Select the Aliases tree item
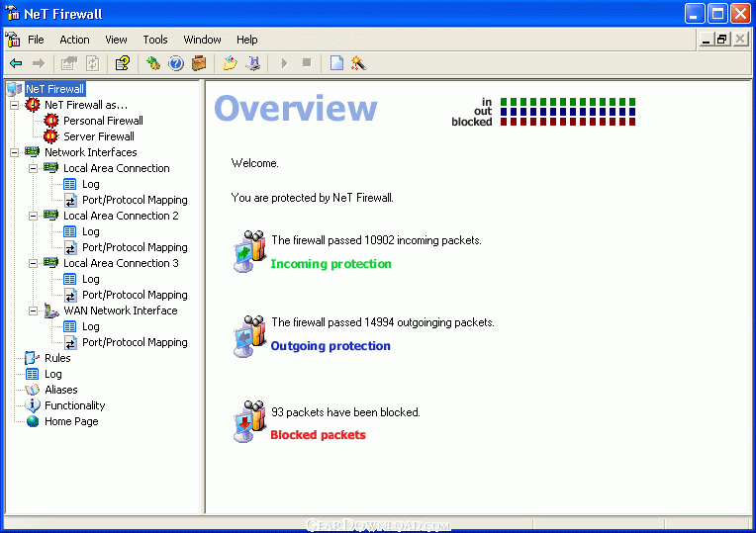Viewport: 756px width, 533px height. [60, 390]
